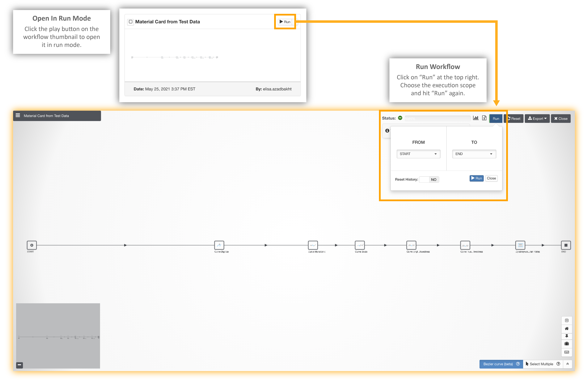Click the dark Close button in top toolbar
Image resolution: width=588 pixels, height=383 pixels.
click(561, 119)
